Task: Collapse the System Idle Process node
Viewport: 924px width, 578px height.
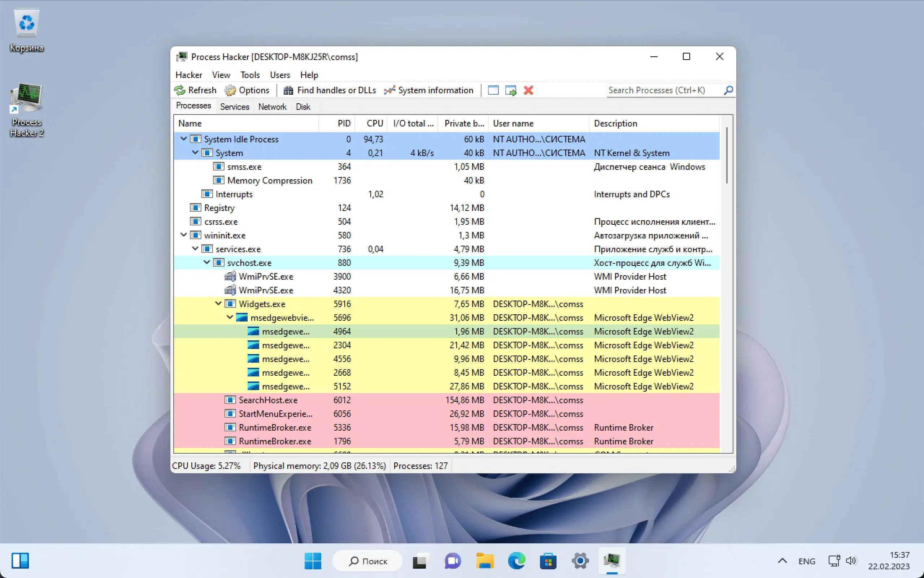Action: click(184, 139)
